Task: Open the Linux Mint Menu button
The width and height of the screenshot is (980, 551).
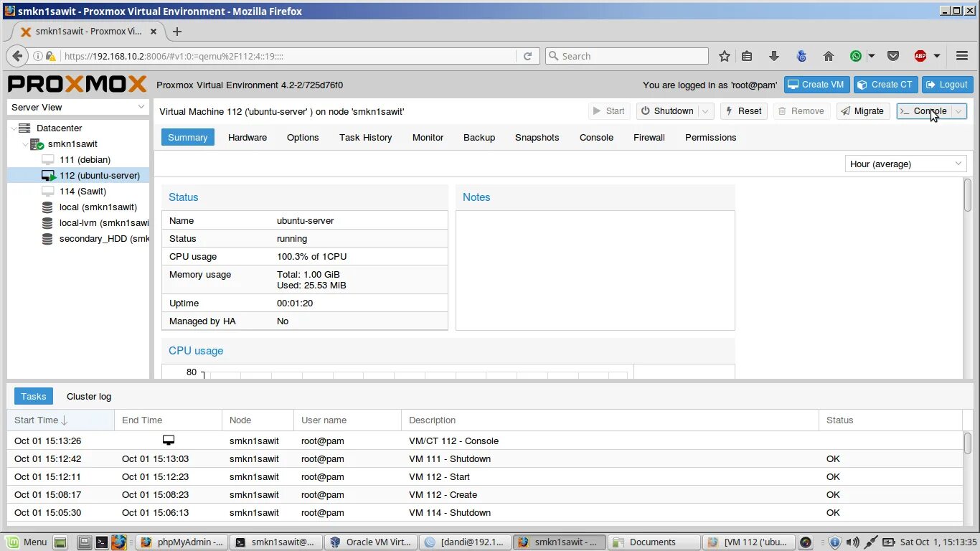Action: pos(27,542)
